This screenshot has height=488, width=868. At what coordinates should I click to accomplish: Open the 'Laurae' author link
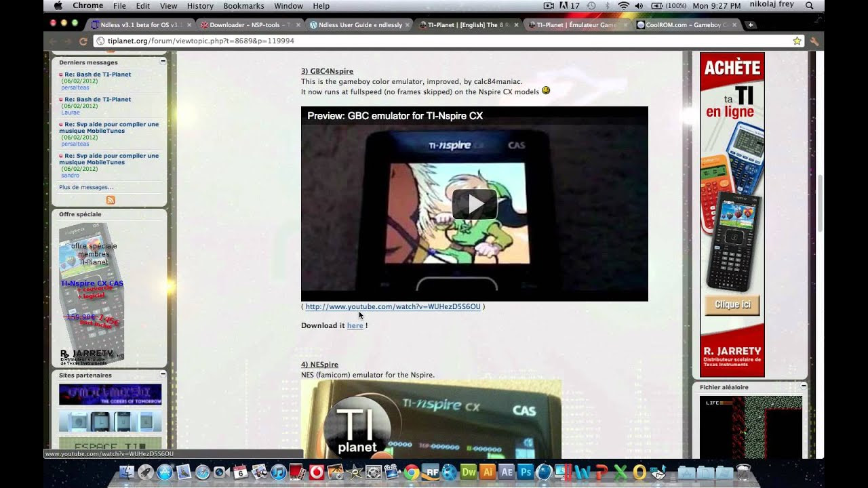(x=71, y=113)
